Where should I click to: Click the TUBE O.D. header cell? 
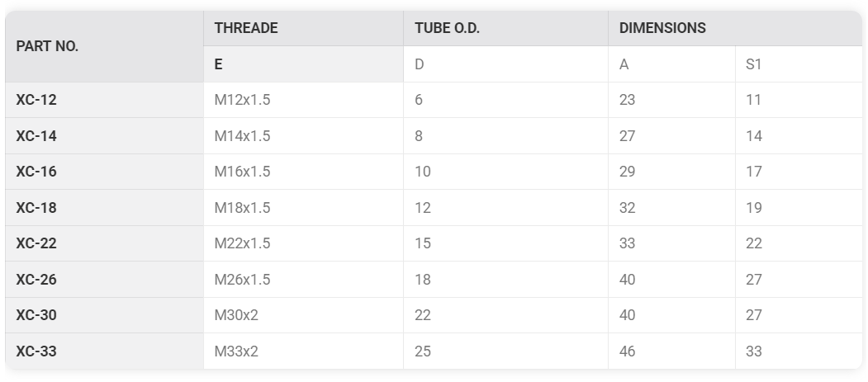click(447, 28)
